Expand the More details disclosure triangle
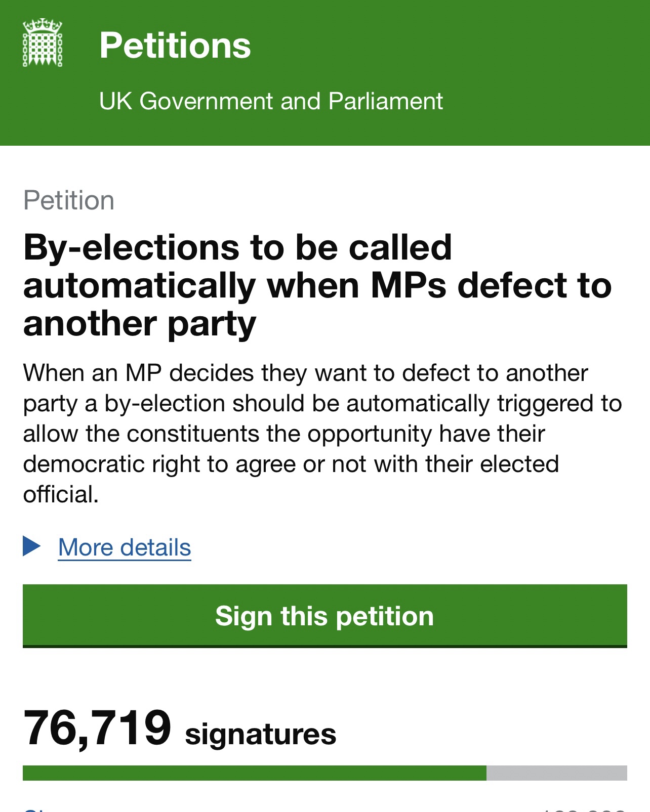 tap(31, 546)
